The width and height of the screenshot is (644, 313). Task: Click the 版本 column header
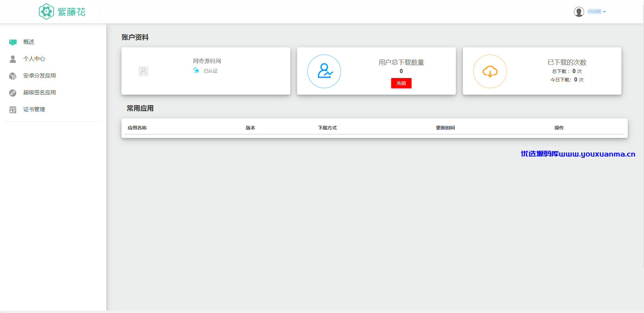[x=250, y=128]
